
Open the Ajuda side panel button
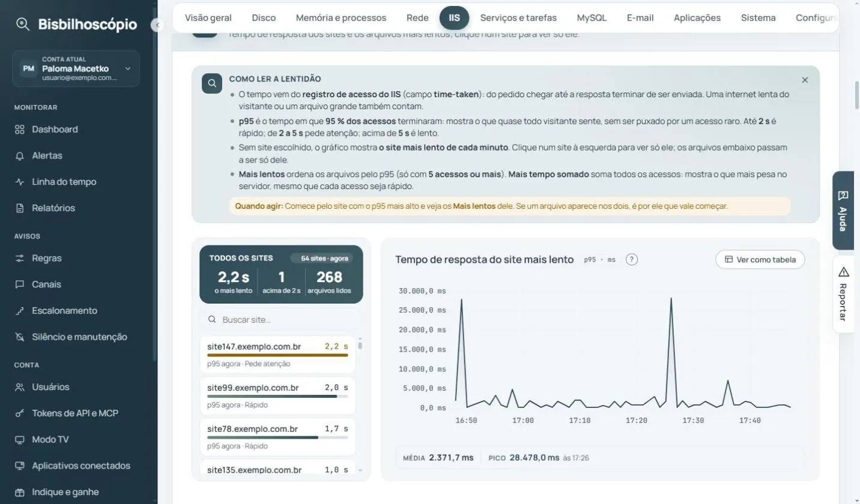click(x=843, y=211)
